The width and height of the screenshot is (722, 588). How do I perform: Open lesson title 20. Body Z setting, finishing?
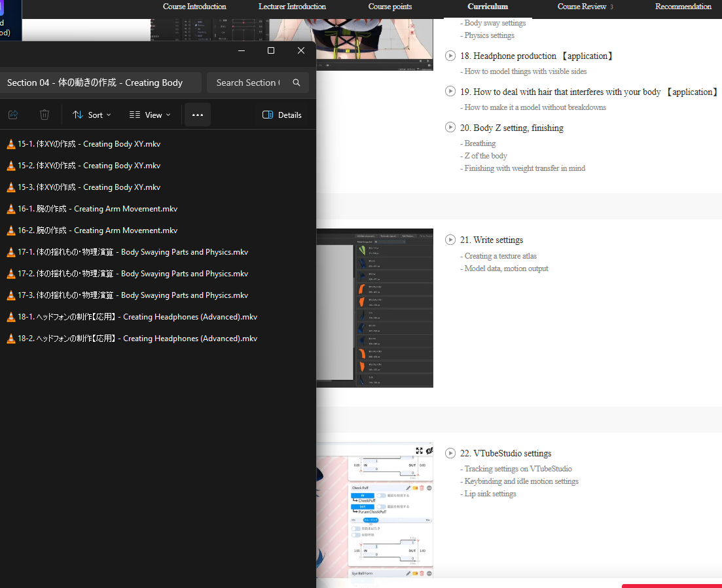tap(512, 128)
